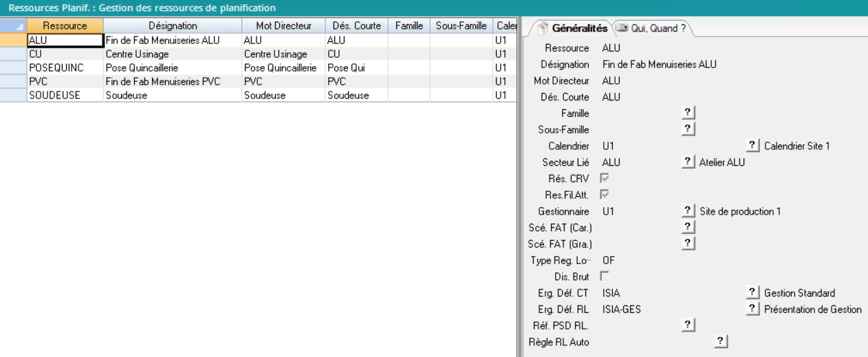
Task: Enable the Dis. Brut checkbox
Action: pos(605,277)
